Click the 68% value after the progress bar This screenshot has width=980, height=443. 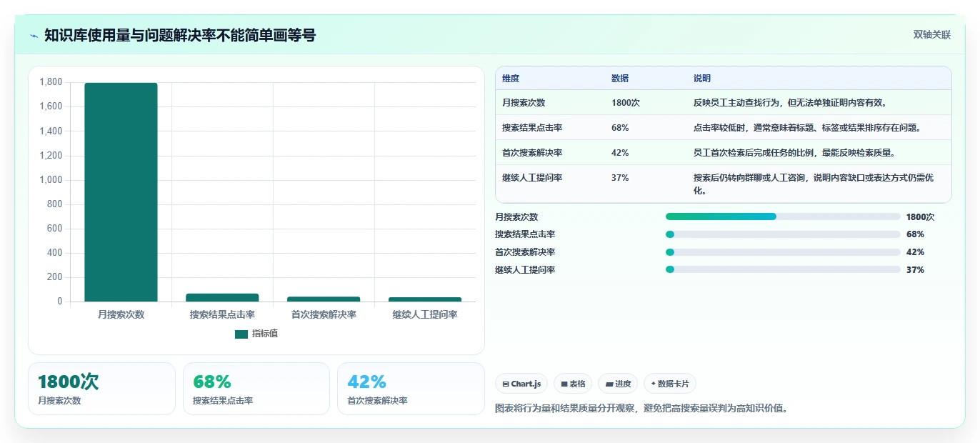(x=915, y=234)
